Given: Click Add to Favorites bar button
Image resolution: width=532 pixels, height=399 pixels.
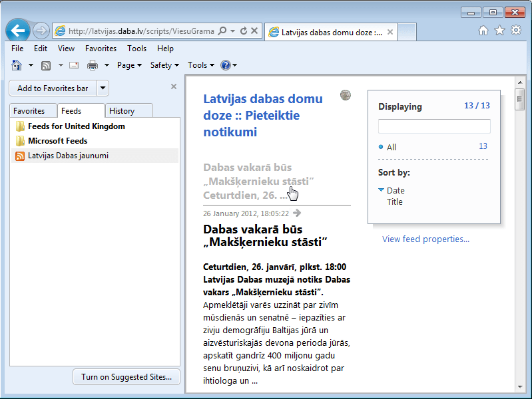Looking at the screenshot, I should pyautogui.click(x=53, y=88).
